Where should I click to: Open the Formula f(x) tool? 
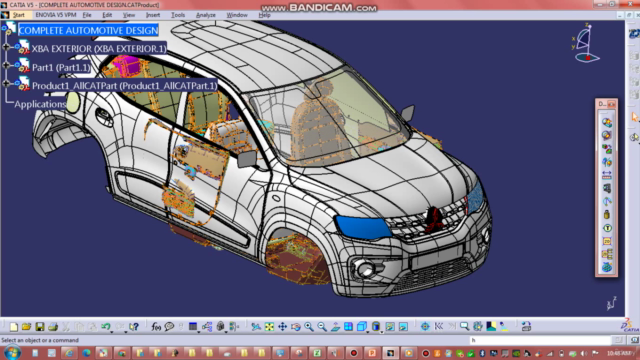[156, 327]
